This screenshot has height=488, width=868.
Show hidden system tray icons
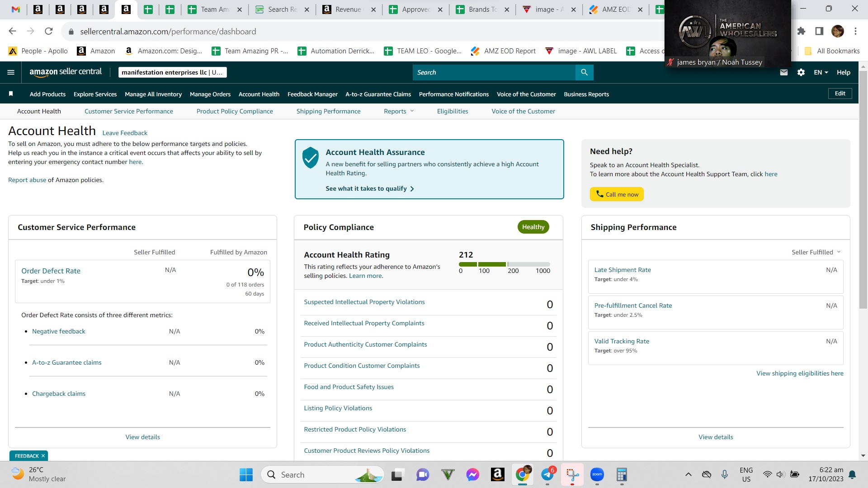point(688,474)
